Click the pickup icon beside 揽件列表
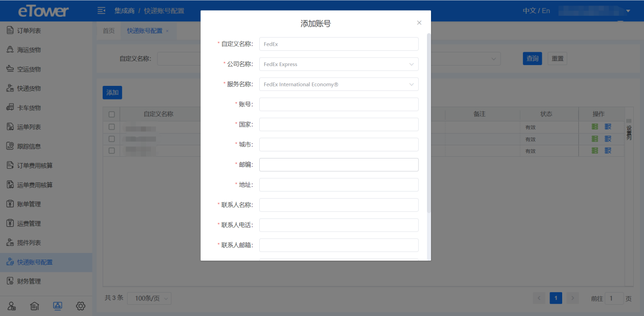Image resolution: width=644 pixels, height=316 pixels. pos(10,243)
